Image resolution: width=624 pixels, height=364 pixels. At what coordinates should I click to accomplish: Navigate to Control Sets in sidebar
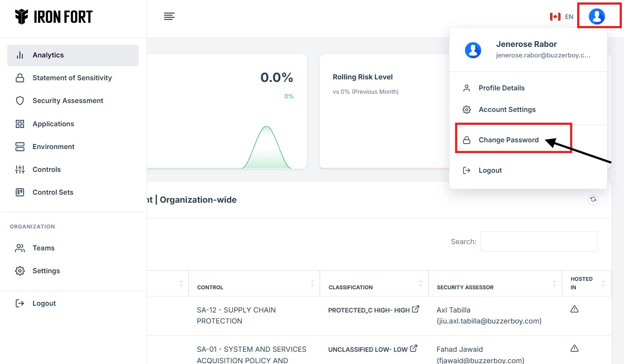click(x=53, y=192)
